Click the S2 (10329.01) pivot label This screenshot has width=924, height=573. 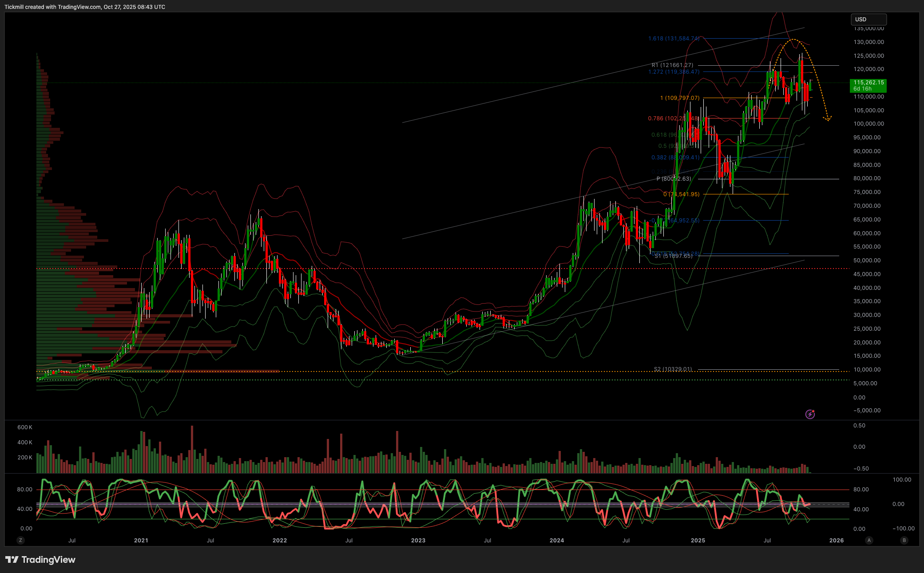coord(673,369)
